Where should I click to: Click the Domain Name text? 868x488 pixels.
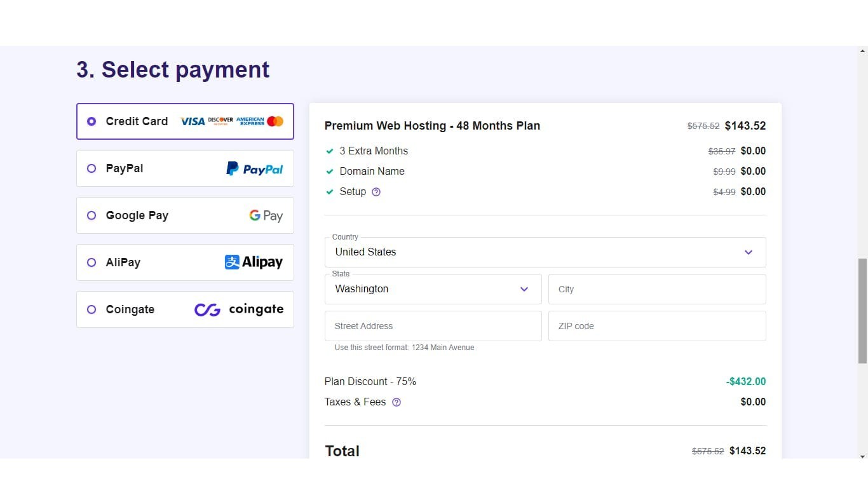372,172
